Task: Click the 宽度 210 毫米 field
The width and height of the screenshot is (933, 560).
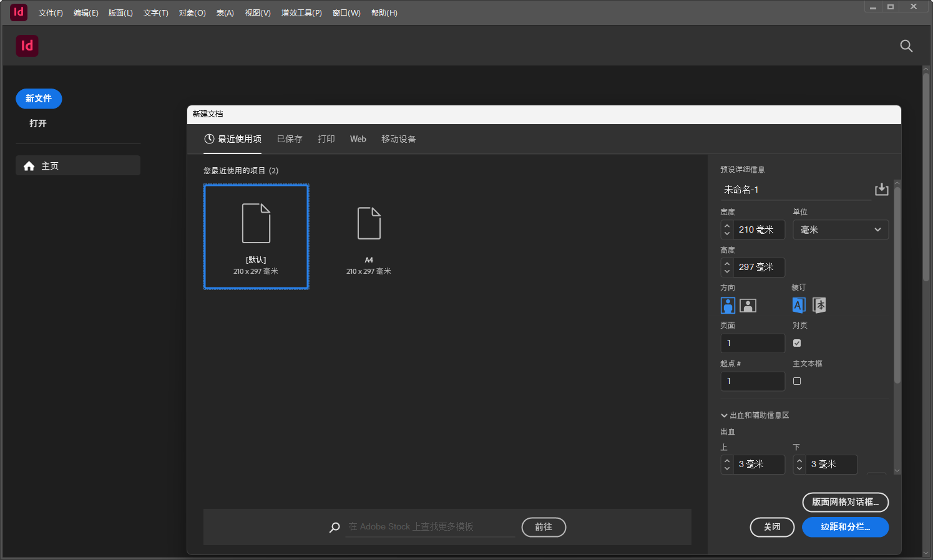Action: [759, 229]
